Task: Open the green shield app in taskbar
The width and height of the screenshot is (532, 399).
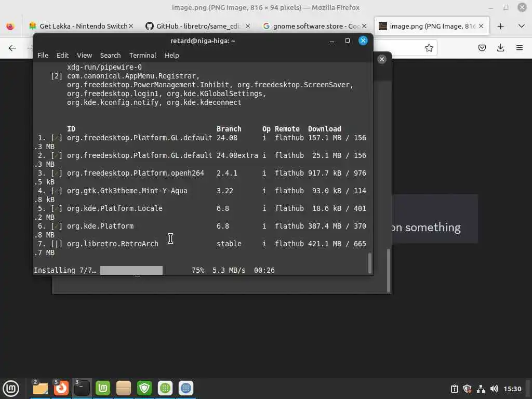Action: [x=144, y=389]
